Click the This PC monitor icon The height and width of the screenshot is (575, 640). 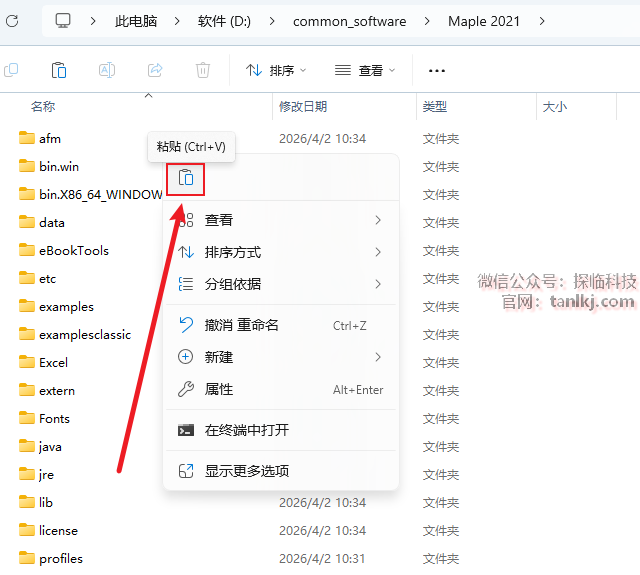click(x=64, y=21)
